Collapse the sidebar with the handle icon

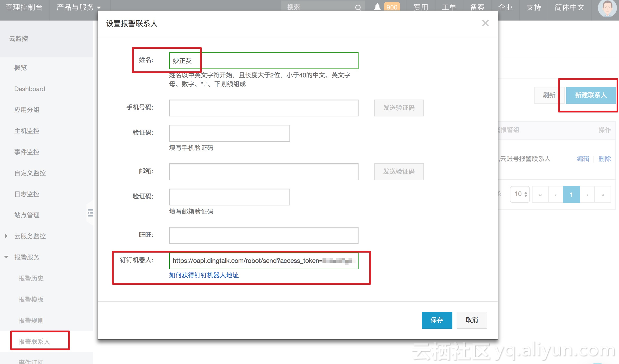point(90,213)
